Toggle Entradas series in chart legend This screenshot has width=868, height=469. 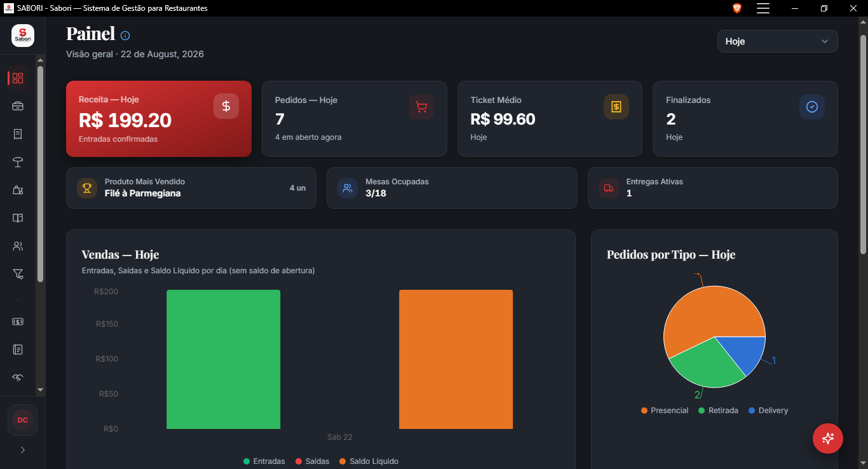click(x=264, y=461)
